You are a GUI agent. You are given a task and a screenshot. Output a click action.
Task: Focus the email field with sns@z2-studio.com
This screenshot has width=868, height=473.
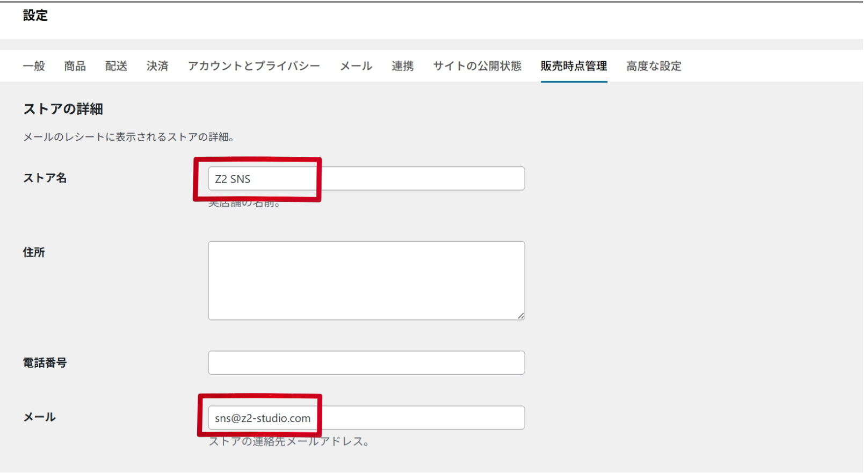[x=366, y=418]
